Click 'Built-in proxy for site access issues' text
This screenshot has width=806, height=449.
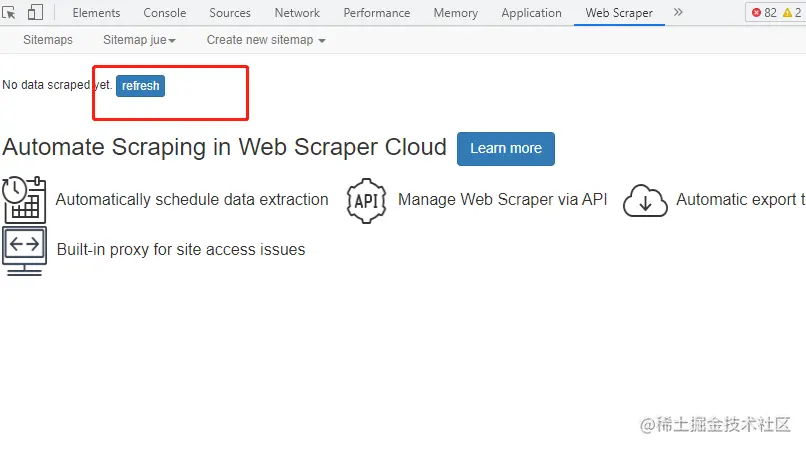pos(181,249)
